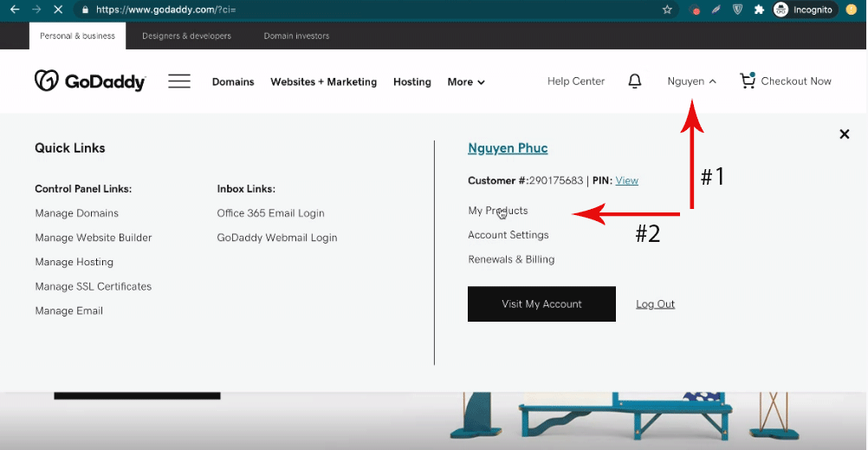Open the Help Center link

coord(576,82)
